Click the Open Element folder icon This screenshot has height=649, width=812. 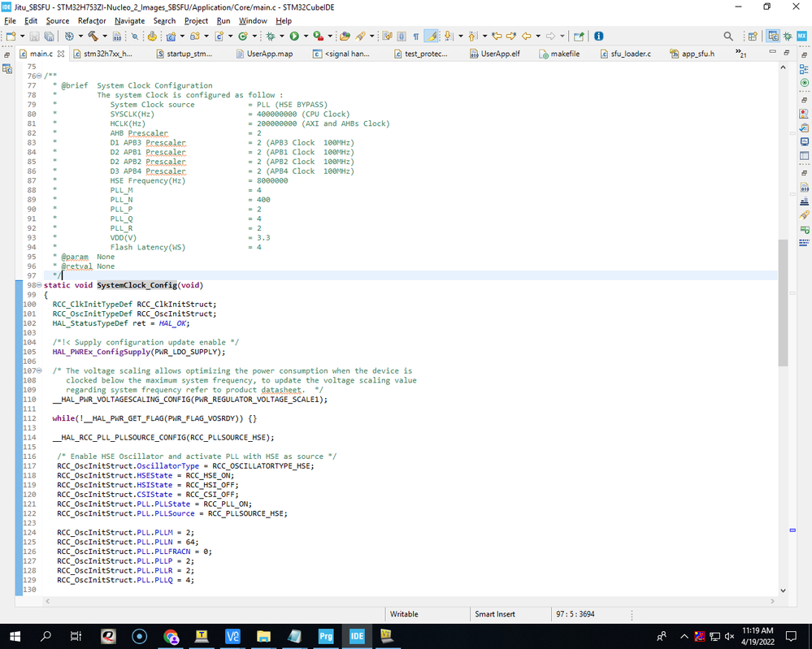pos(345,37)
